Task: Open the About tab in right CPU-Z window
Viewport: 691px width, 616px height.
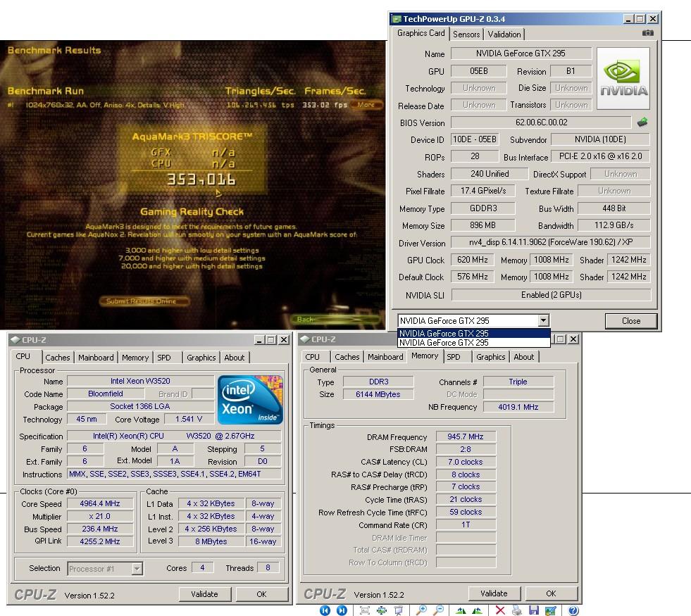Action: click(523, 357)
